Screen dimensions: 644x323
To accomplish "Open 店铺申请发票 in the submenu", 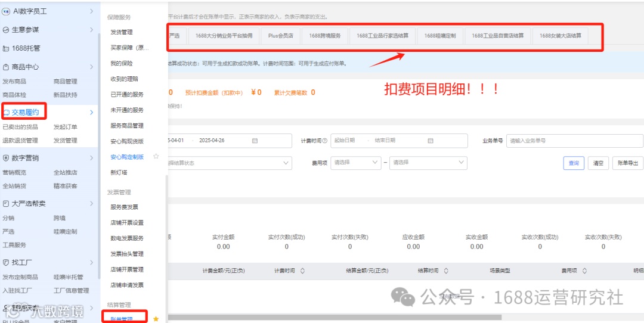I will (x=127, y=285).
